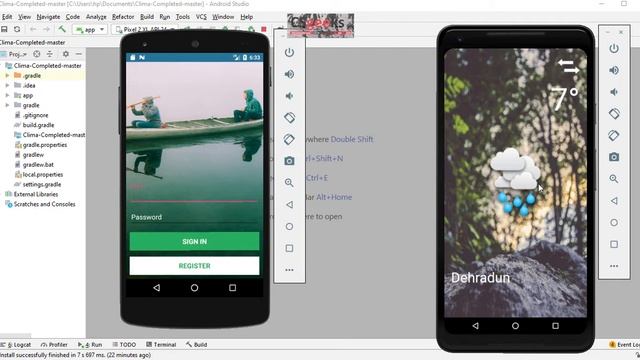The width and height of the screenshot is (640, 360).
Task: Click home circle on the weather emulator toolbar
Action: tap(614, 222)
